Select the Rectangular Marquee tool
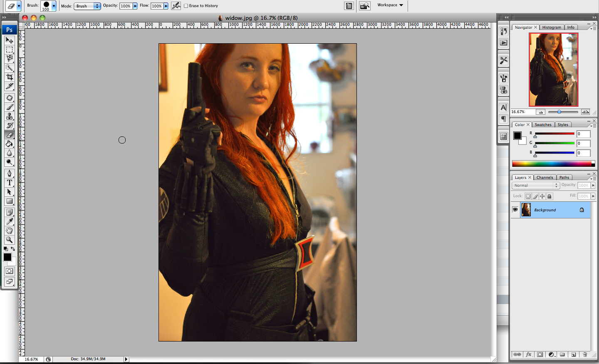The height and width of the screenshot is (364, 599). coord(9,50)
